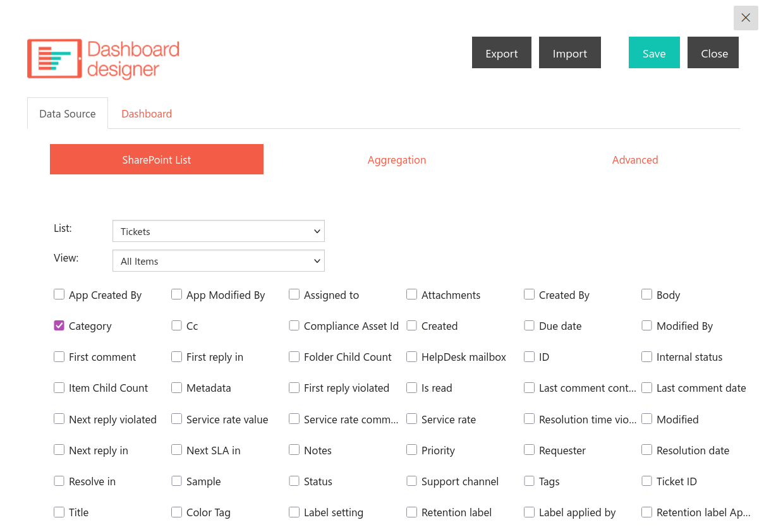Tick the Cc checkbox

176,325
